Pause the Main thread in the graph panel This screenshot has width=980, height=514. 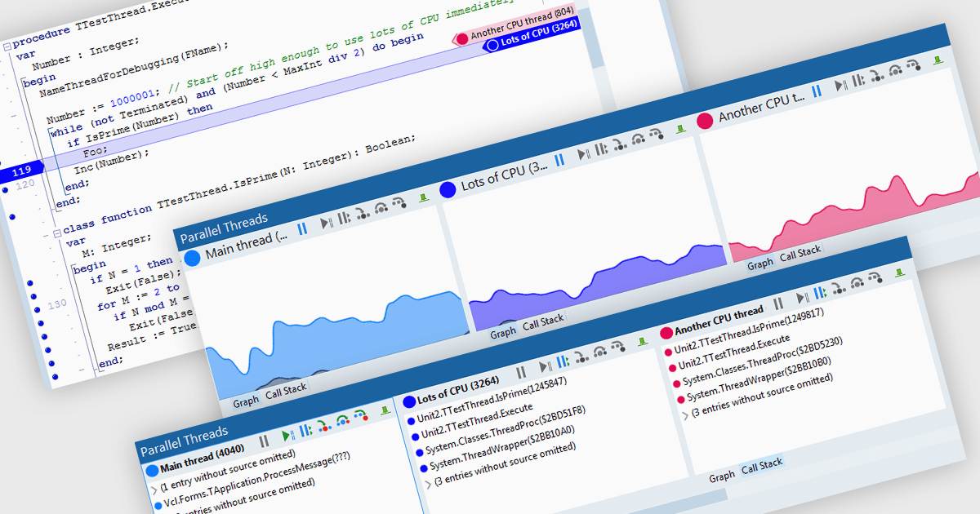pos(302,228)
